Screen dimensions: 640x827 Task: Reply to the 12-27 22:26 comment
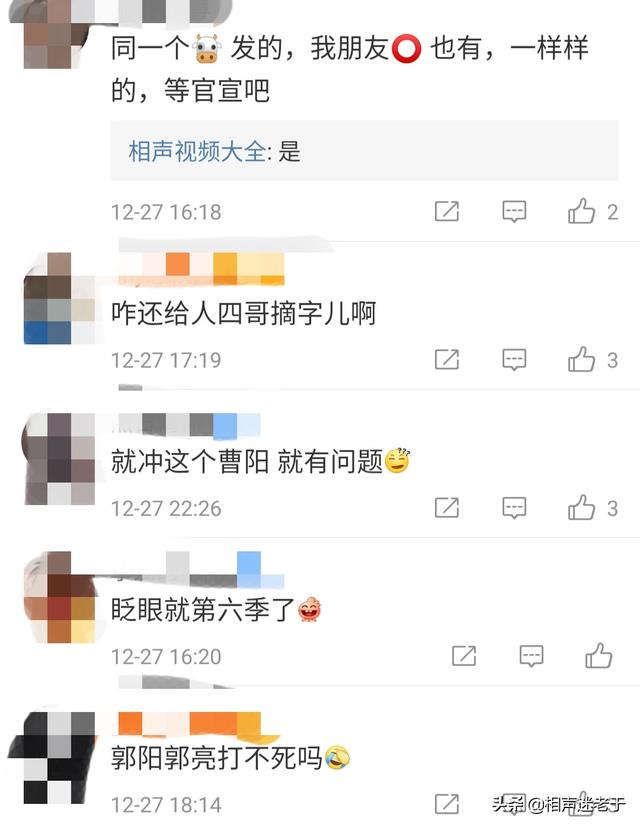coord(514,508)
